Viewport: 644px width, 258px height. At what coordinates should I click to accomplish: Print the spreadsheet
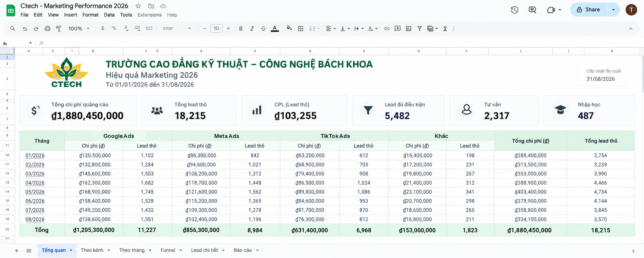[x=47, y=29]
